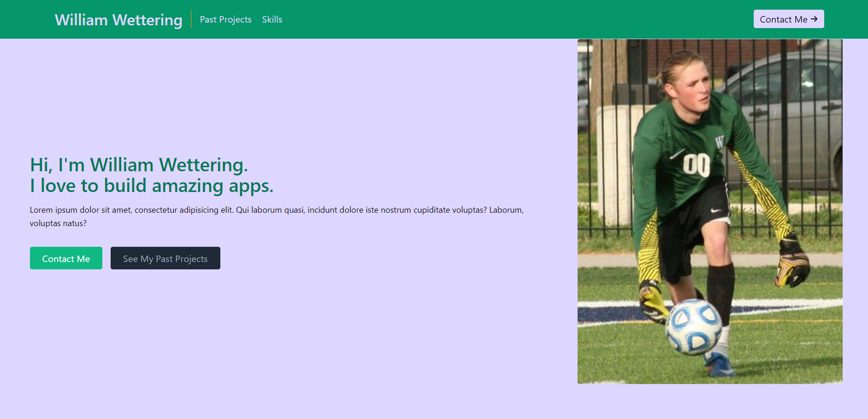Image resolution: width=868 pixels, height=419 pixels.
Task: Click the white W letter on jersey
Action: [x=719, y=142]
